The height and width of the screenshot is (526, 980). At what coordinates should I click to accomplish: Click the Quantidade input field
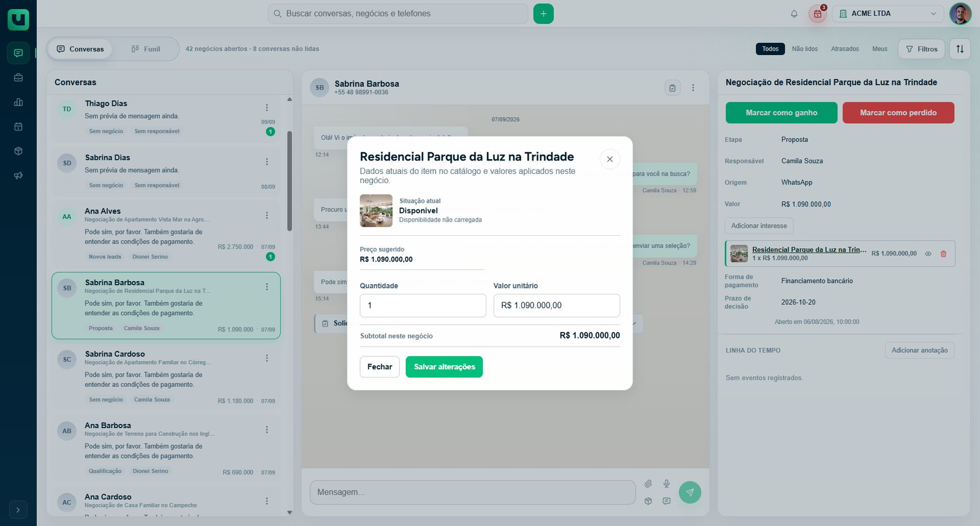(423, 306)
